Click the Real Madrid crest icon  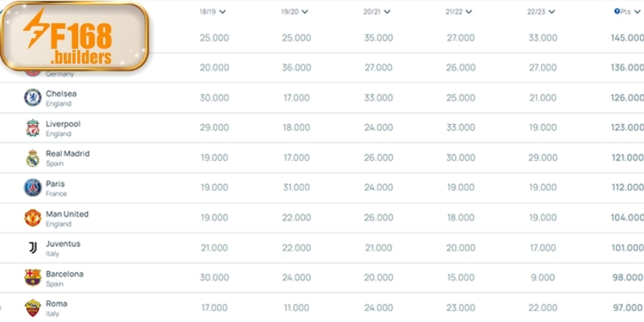(x=32, y=158)
